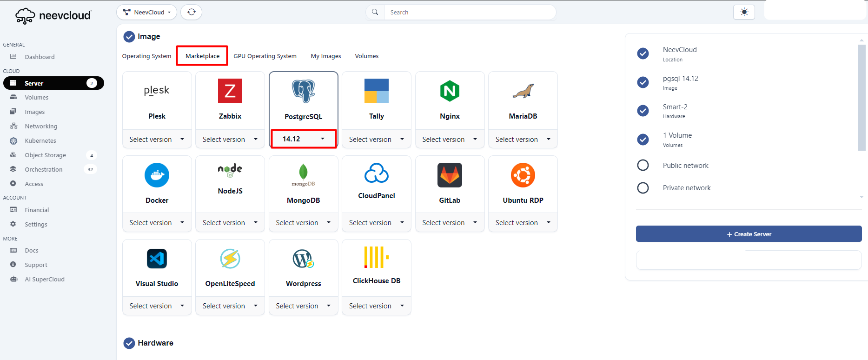
Task: Open Kubernetes from the sidebar
Action: coord(40,140)
